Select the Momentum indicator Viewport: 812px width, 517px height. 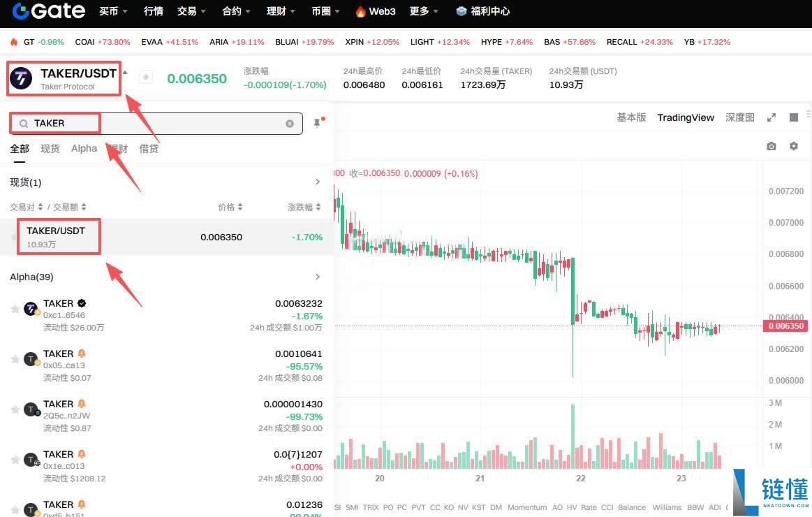[x=527, y=507]
